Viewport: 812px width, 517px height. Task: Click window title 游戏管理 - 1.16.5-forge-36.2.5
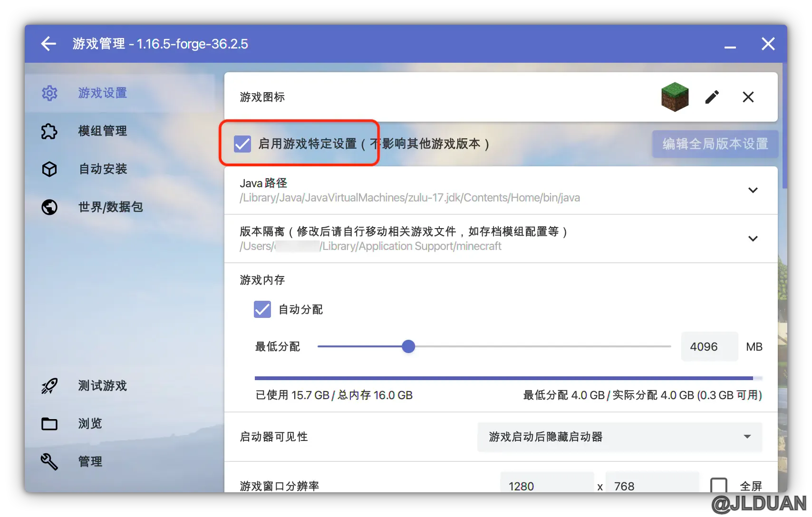(160, 44)
